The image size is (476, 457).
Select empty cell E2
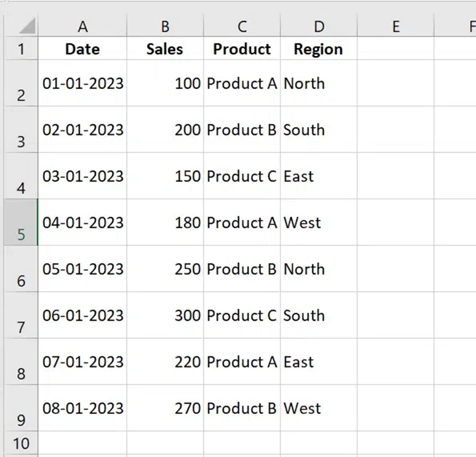pyautogui.click(x=396, y=83)
